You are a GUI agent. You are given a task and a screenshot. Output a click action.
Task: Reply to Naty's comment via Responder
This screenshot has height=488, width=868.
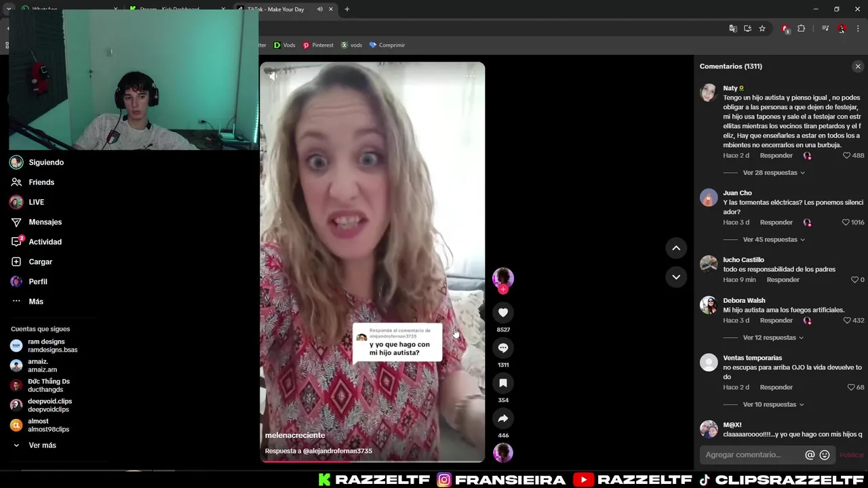tap(776, 155)
